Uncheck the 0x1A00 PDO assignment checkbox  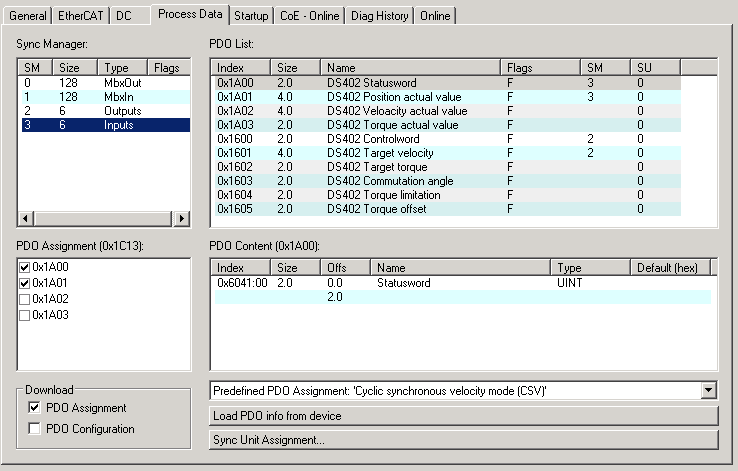pos(24,267)
